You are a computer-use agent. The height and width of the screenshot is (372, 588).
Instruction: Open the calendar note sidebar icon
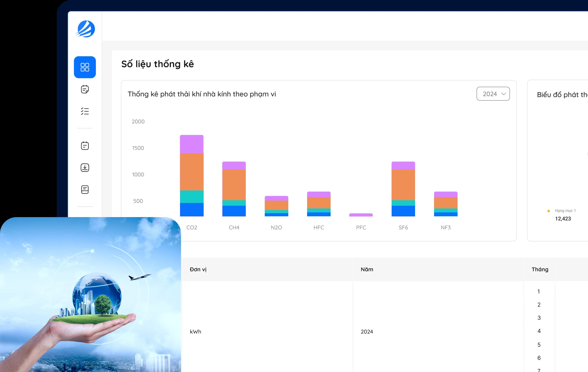[x=85, y=146]
